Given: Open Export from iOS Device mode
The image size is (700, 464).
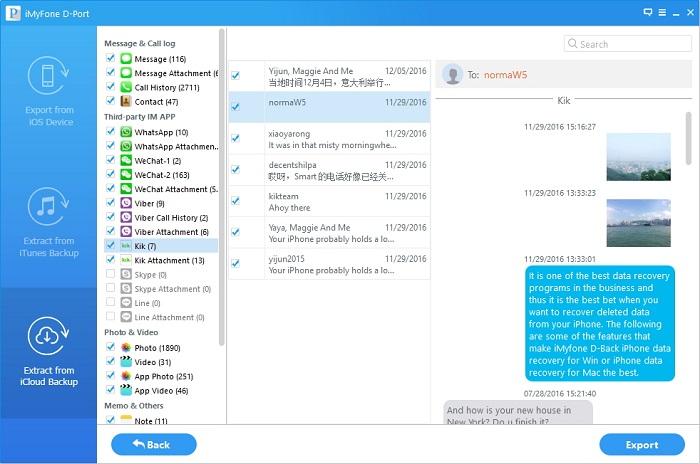Looking at the screenshot, I should pos(48,92).
